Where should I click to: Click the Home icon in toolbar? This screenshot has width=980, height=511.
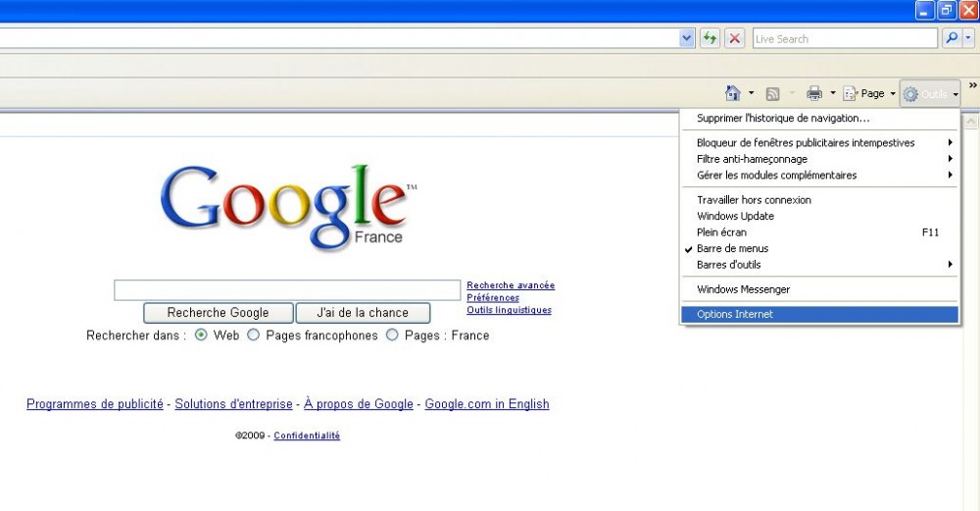tap(732, 94)
